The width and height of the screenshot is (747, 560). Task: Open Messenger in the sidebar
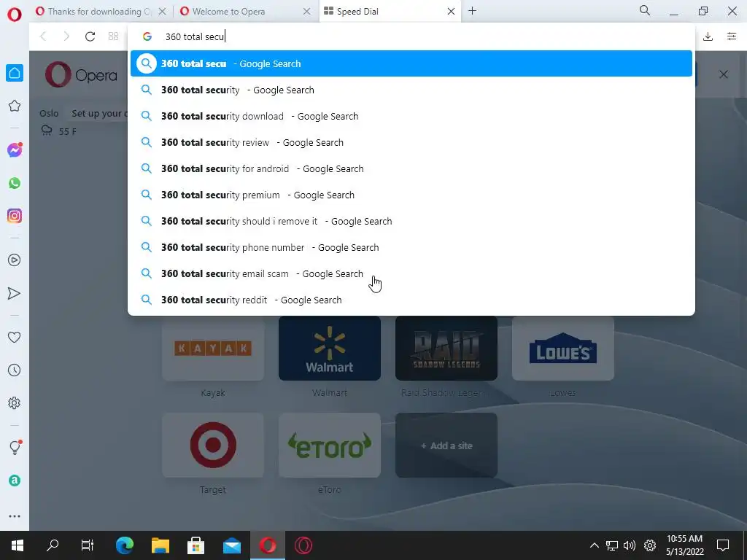pos(15,150)
